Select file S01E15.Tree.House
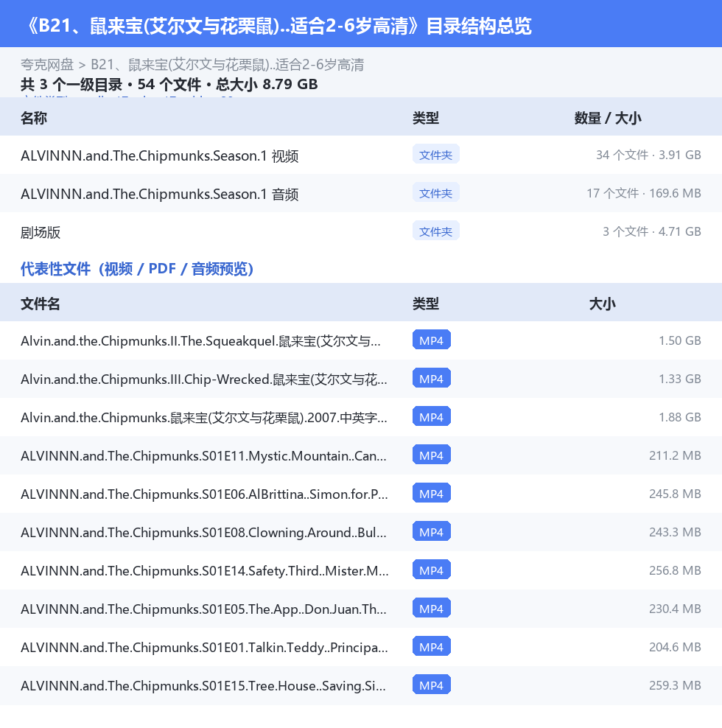The image size is (722, 728). (203, 686)
